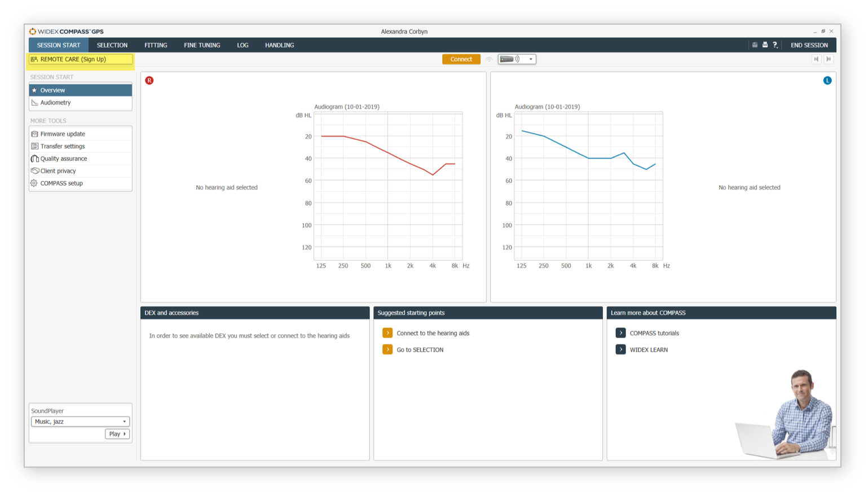Click the DEX and accessories panel header

pos(255,313)
